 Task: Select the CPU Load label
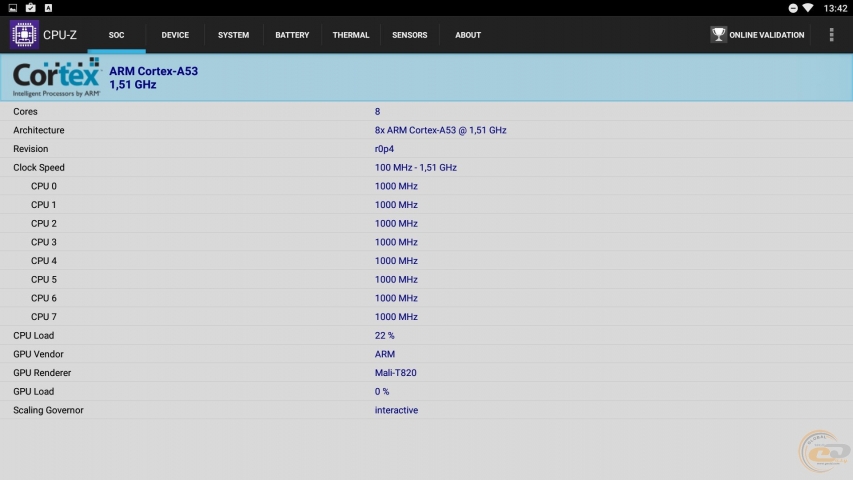[x=34, y=336]
